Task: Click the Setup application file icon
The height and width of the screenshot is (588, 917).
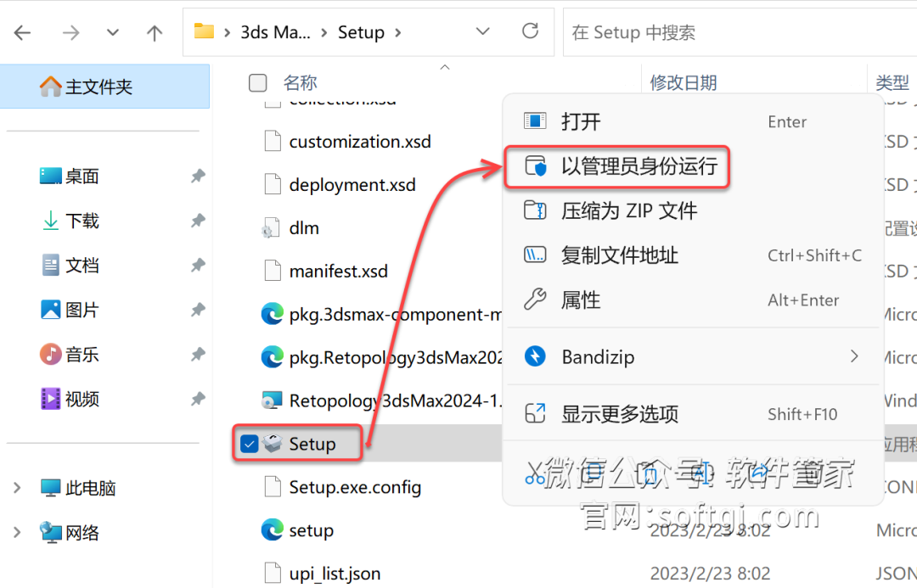Action: coord(273,444)
